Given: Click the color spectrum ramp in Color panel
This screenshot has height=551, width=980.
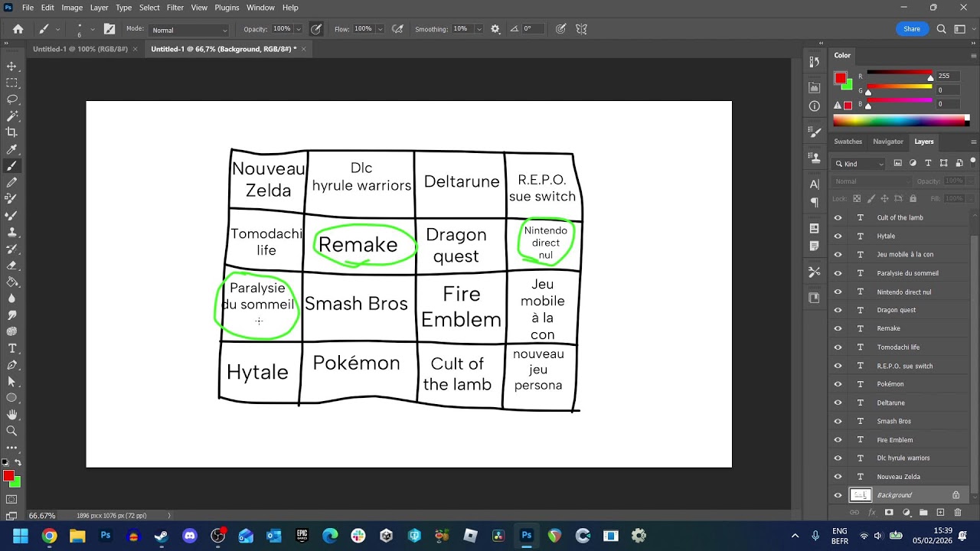Looking at the screenshot, I should pos(900,121).
